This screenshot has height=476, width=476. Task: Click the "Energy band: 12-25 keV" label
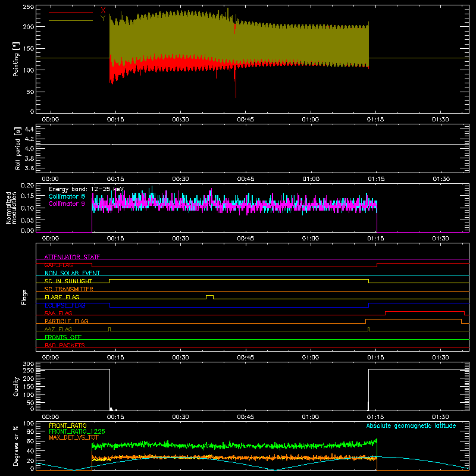86,189
